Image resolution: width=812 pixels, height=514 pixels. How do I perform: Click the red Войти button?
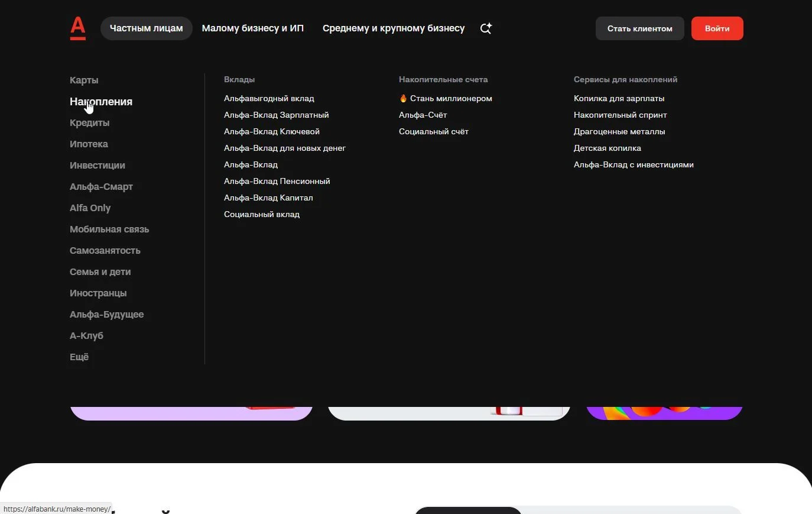pos(717,28)
